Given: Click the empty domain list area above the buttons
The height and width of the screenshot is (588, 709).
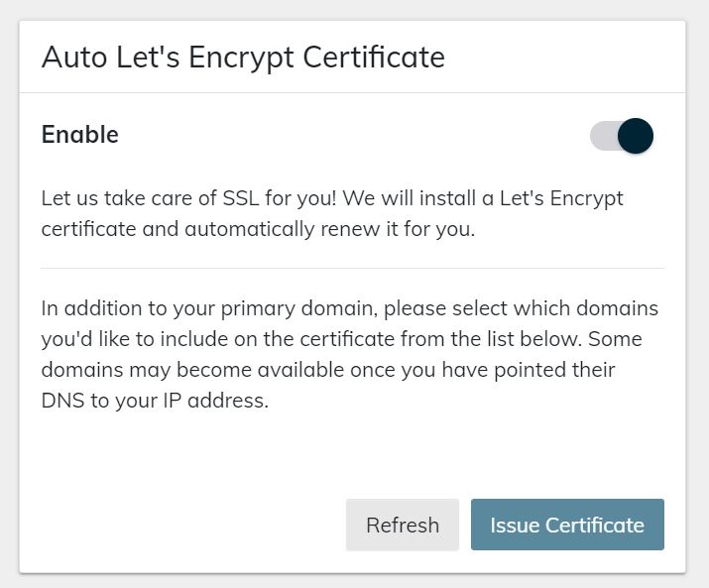Looking at the screenshot, I should tap(352, 451).
